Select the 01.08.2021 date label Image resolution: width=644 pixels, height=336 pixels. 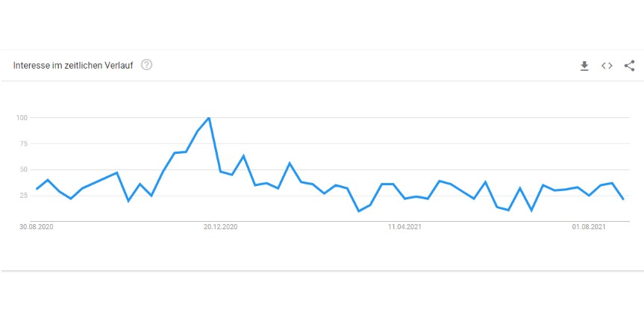[589, 227]
